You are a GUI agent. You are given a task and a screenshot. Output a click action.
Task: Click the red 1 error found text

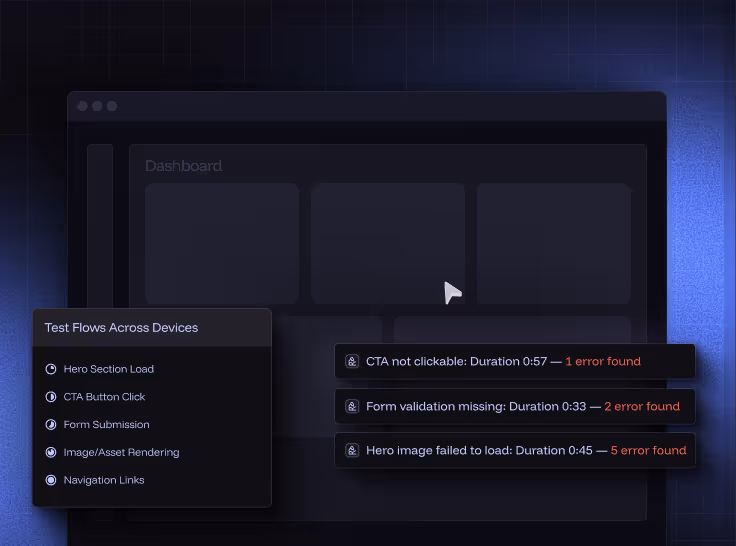coord(603,361)
